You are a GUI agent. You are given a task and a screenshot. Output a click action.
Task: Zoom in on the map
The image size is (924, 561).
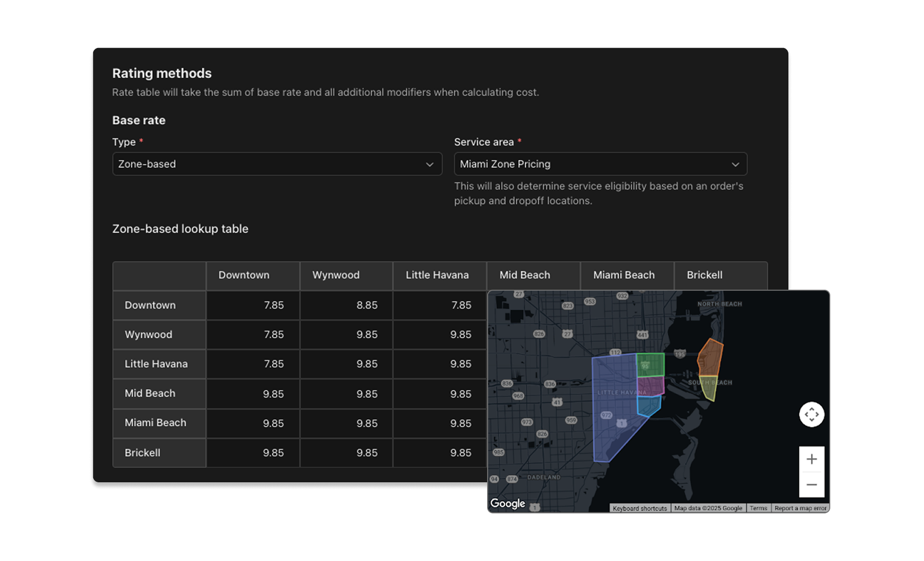pyautogui.click(x=811, y=459)
